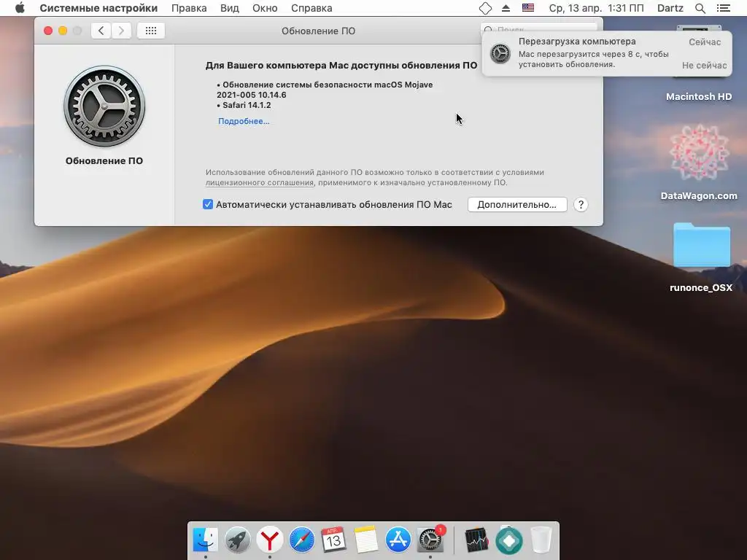Open the US flag input source menu
747x560 pixels.
[x=528, y=8]
